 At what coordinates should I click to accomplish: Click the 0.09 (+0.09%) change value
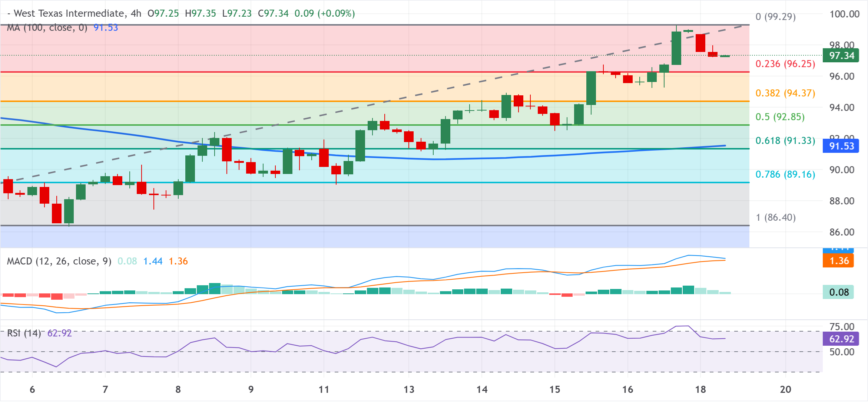point(325,13)
